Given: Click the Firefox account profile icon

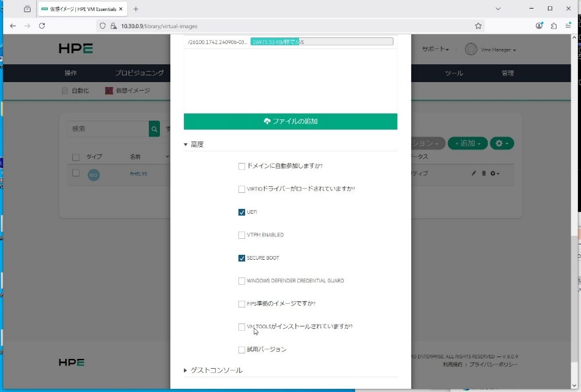Looking at the screenshot, I should point(539,26).
